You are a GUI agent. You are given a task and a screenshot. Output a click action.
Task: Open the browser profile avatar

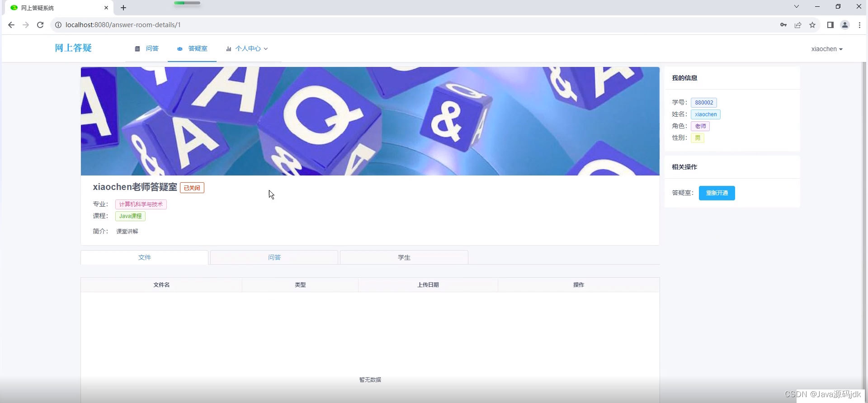845,25
